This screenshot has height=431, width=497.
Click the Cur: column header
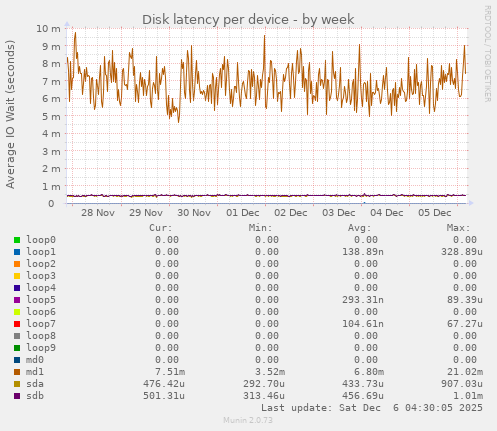[x=161, y=228]
